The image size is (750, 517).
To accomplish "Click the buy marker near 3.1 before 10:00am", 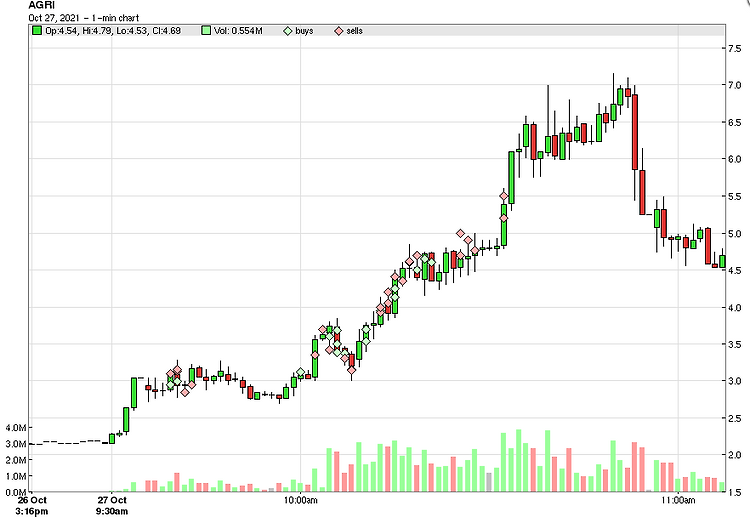I will 300,372.
